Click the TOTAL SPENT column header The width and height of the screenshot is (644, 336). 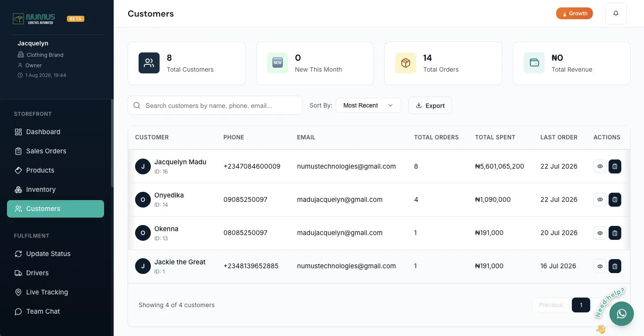click(x=495, y=137)
